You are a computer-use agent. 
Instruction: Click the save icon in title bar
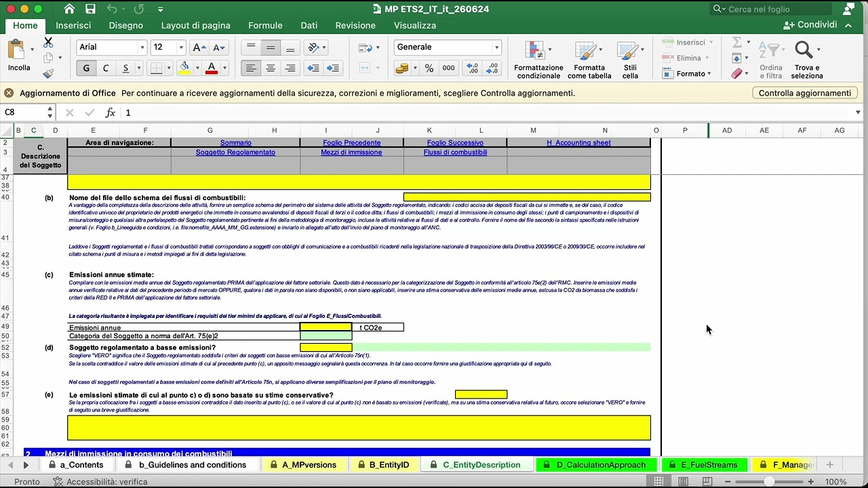click(90, 9)
